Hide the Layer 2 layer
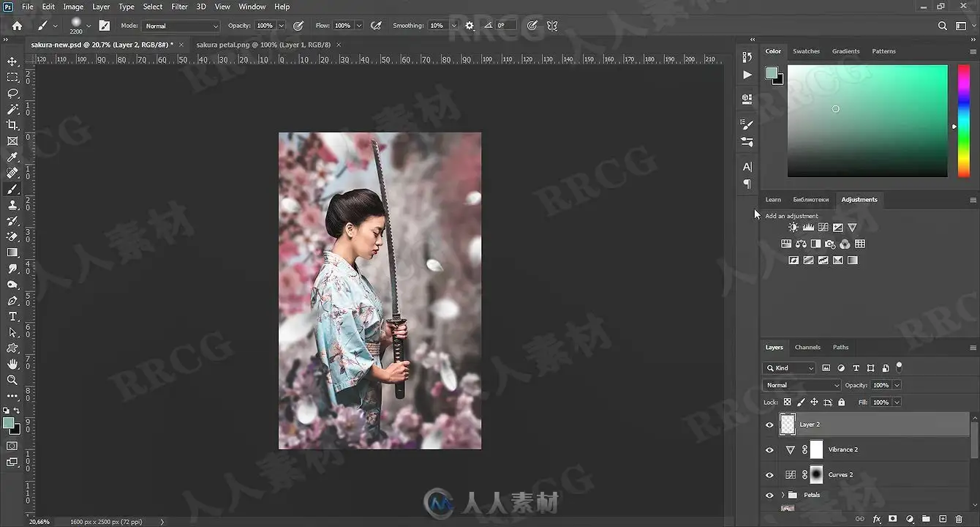Screen dimensions: 980x527 coord(769,425)
